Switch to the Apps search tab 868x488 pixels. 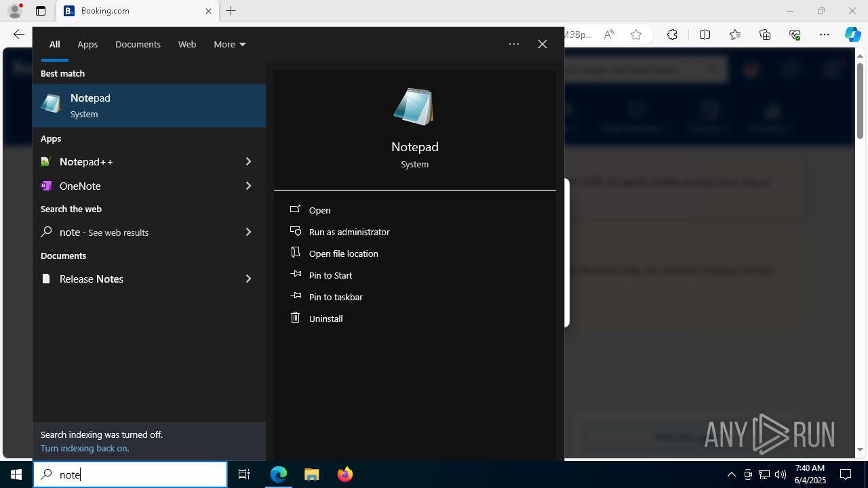(x=87, y=44)
